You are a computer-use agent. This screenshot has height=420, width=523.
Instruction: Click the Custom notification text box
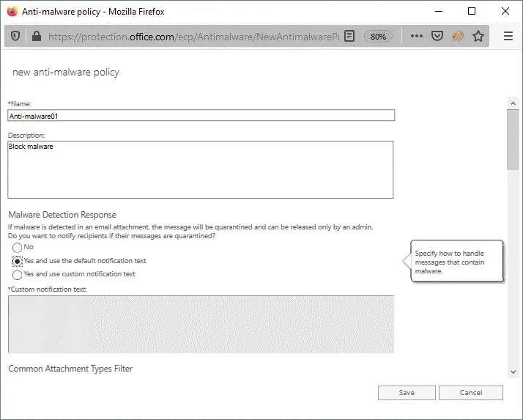pos(201,324)
